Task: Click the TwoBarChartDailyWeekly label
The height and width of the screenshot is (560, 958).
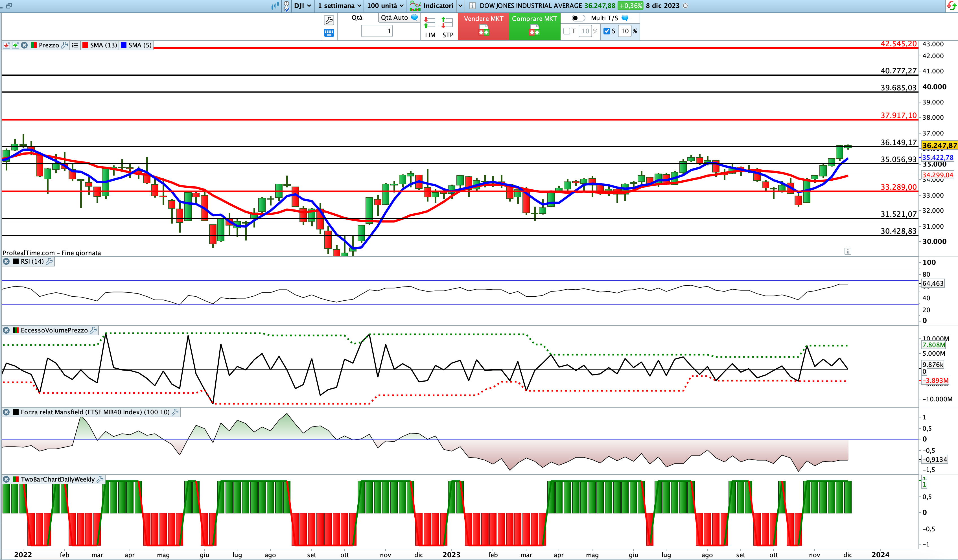Action: click(x=58, y=479)
